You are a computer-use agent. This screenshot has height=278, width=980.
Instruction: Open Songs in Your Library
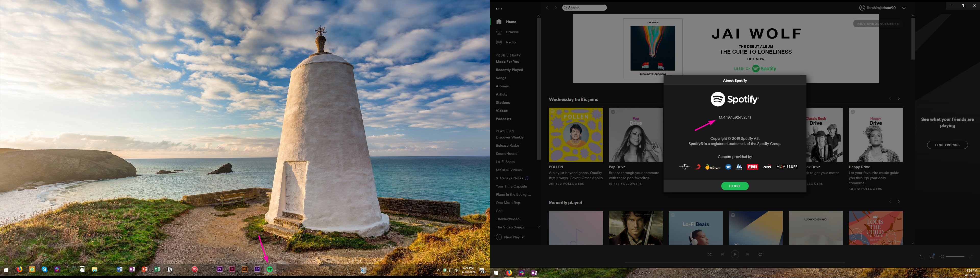[501, 78]
